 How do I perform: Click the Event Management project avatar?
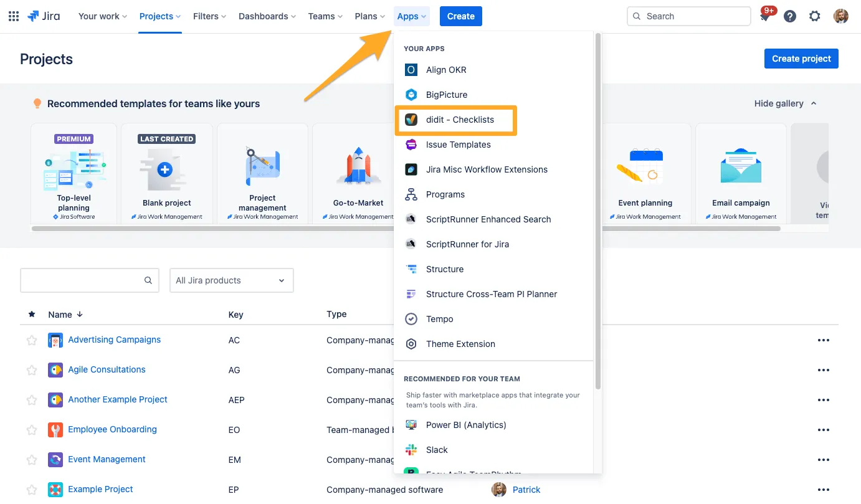pos(55,460)
